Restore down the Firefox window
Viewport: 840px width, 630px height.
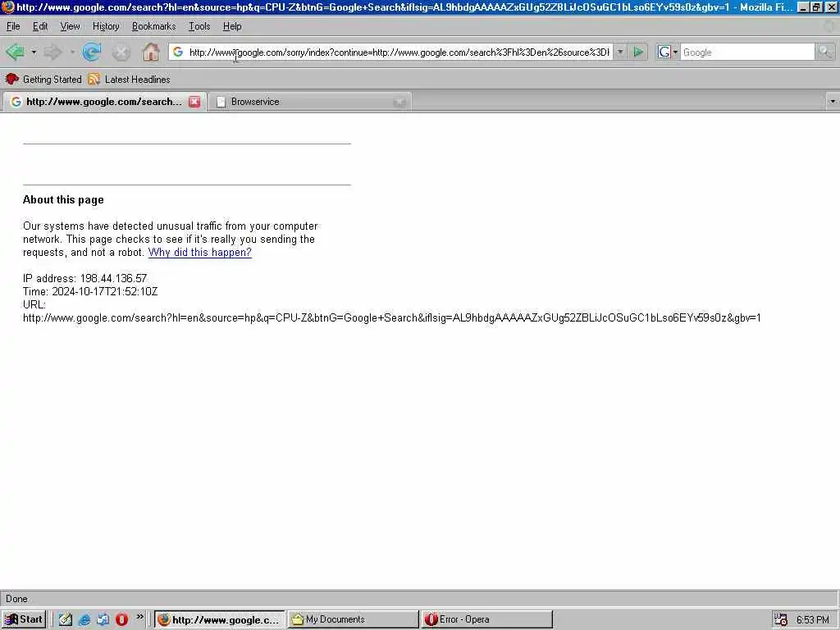(816, 7)
